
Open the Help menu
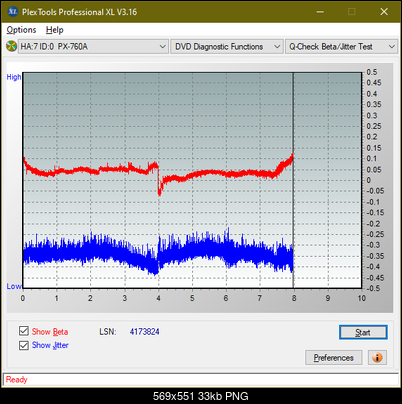click(55, 30)
